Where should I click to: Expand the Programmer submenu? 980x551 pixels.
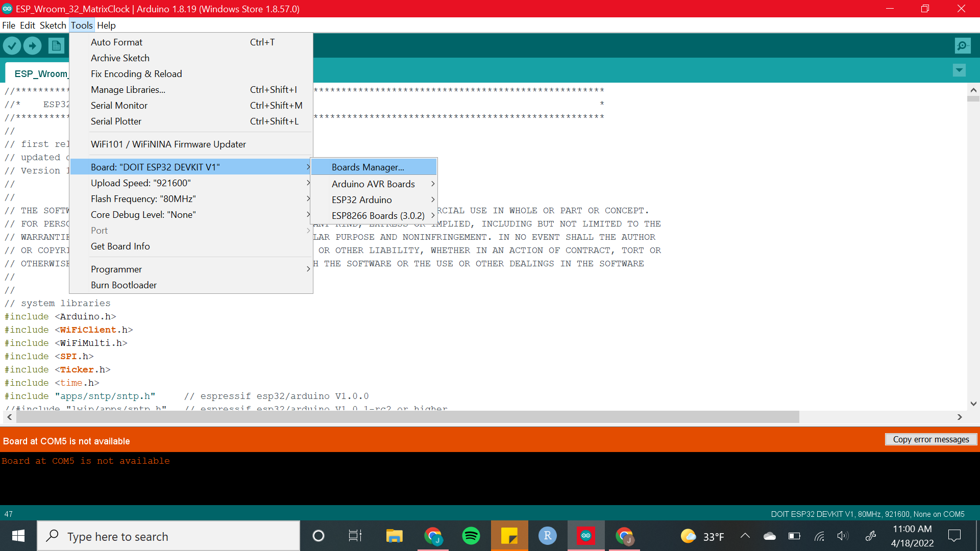pos(191,269)
